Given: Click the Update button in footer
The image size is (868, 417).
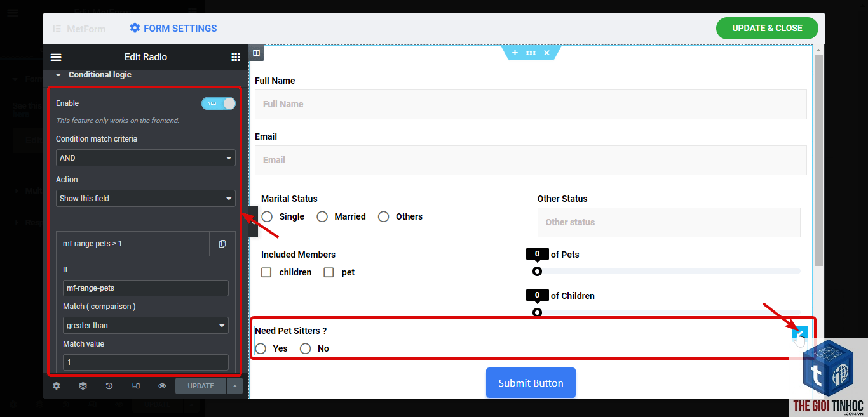Looking at the screenshot, I should point(201,386).
